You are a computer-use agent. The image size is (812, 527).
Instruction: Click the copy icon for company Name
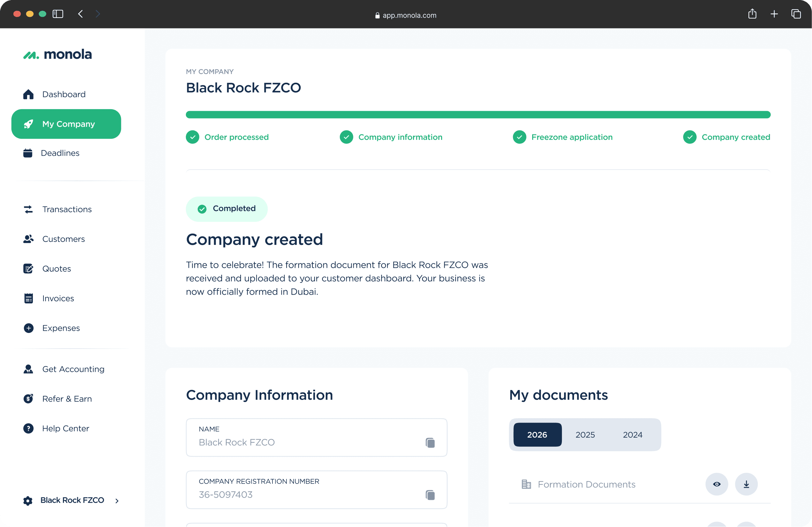pos(430,442)
